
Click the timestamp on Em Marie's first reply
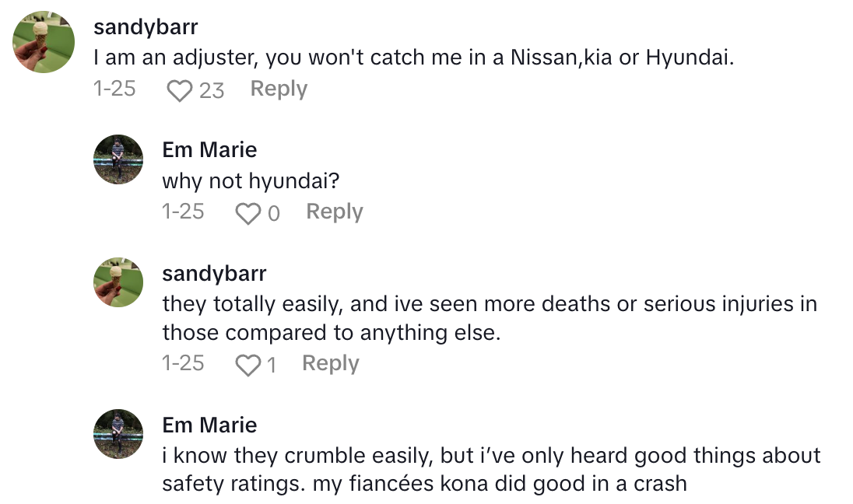pos(184,212)
